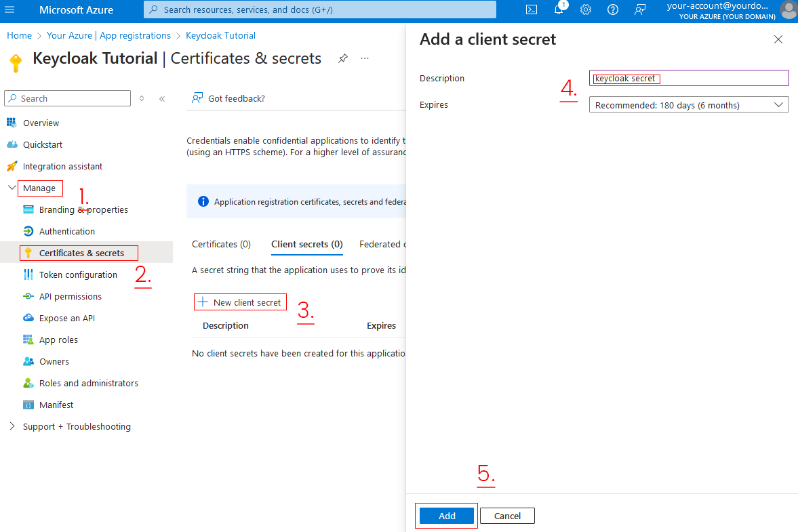798x532 pixels.
Task: Collapse the sidebar with double chevron
Action: [x=162, y=99]
